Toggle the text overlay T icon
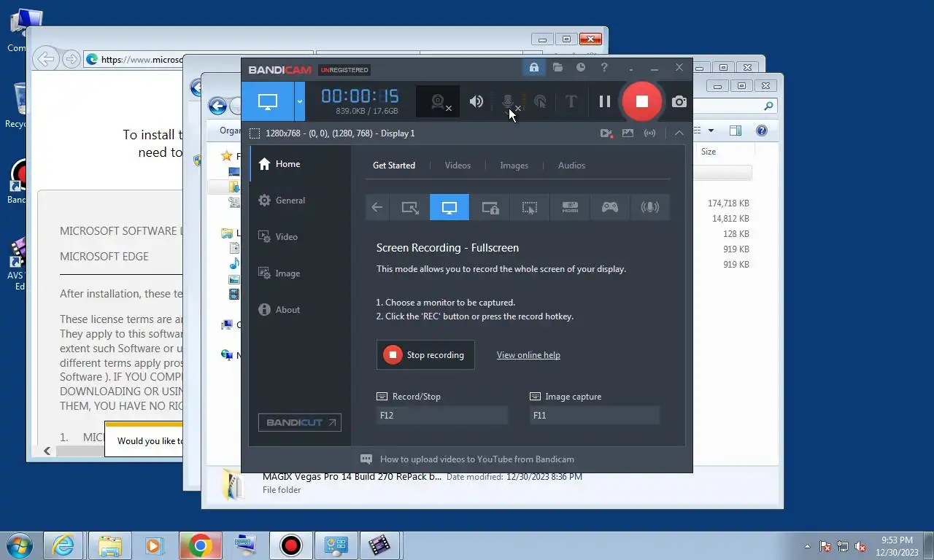 coord(571,101)
